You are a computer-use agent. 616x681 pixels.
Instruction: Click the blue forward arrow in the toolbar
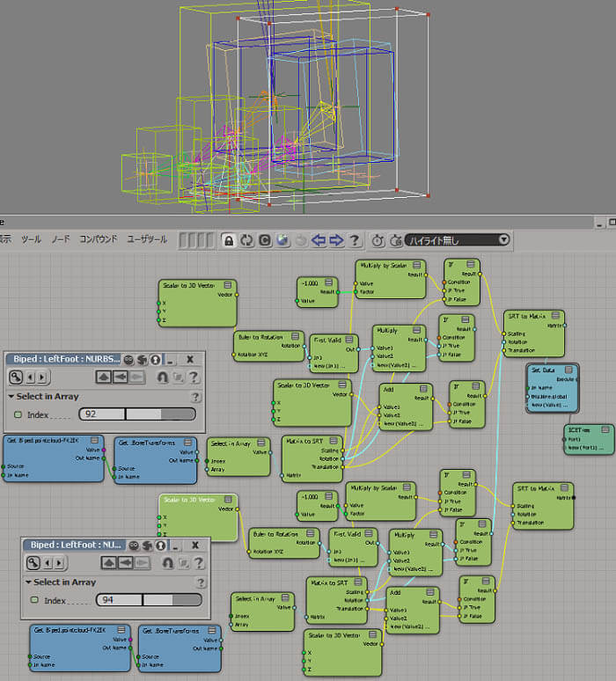click(336, 240)
